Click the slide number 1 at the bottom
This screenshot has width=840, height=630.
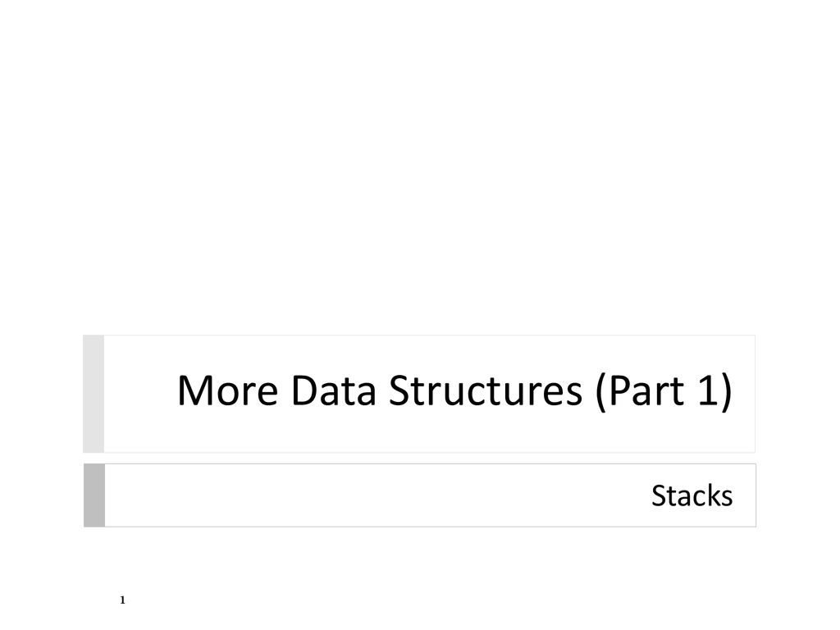[x=122, y=600]
